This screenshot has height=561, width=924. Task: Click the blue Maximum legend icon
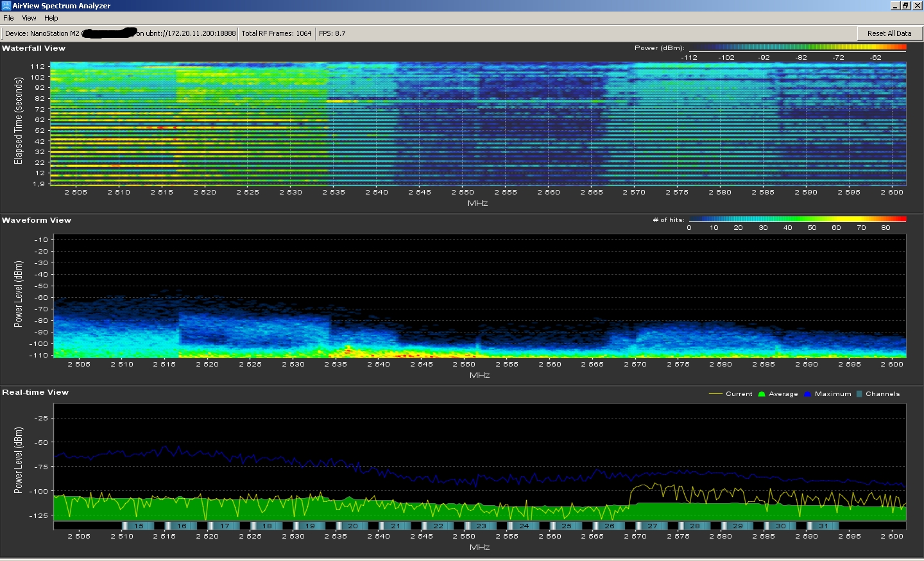point(807,394)
